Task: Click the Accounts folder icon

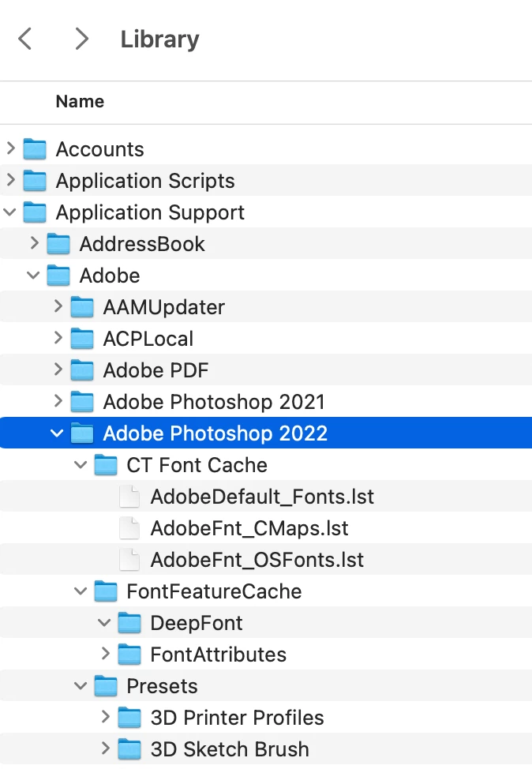Action: click(35, 149)
